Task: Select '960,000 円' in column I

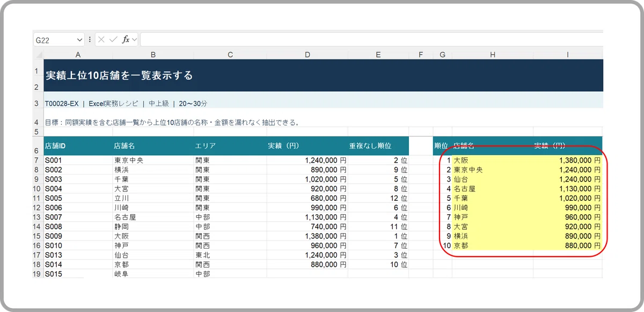Action: point(567,217)
